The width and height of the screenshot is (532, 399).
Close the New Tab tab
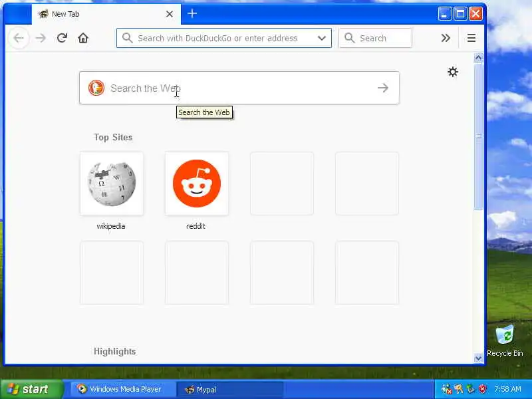coord(170,14)
